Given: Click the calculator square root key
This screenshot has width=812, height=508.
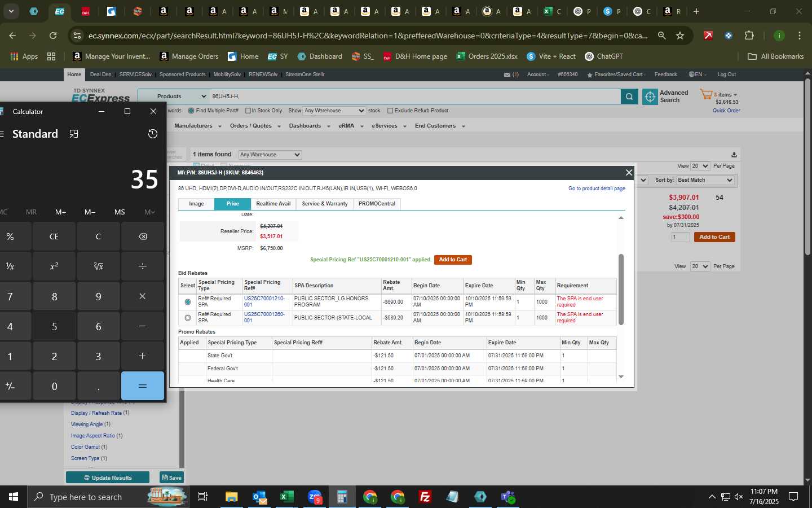Looking at the screenshot, I should [x=98, y=266].
